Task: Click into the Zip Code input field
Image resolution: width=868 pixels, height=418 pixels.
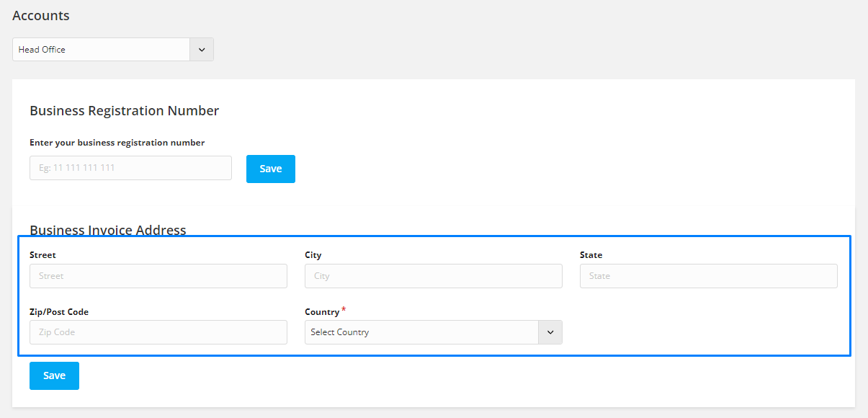Action: click(x=158, y=332)
